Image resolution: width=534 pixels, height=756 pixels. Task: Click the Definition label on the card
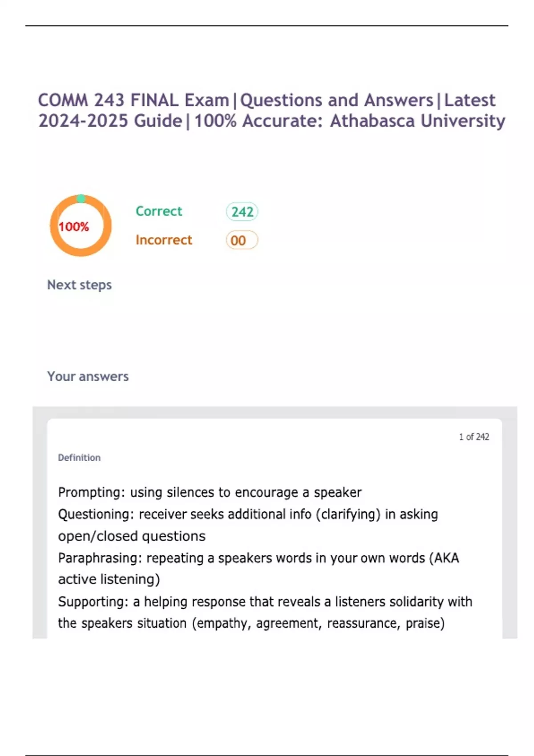click(x=79, y=458)
